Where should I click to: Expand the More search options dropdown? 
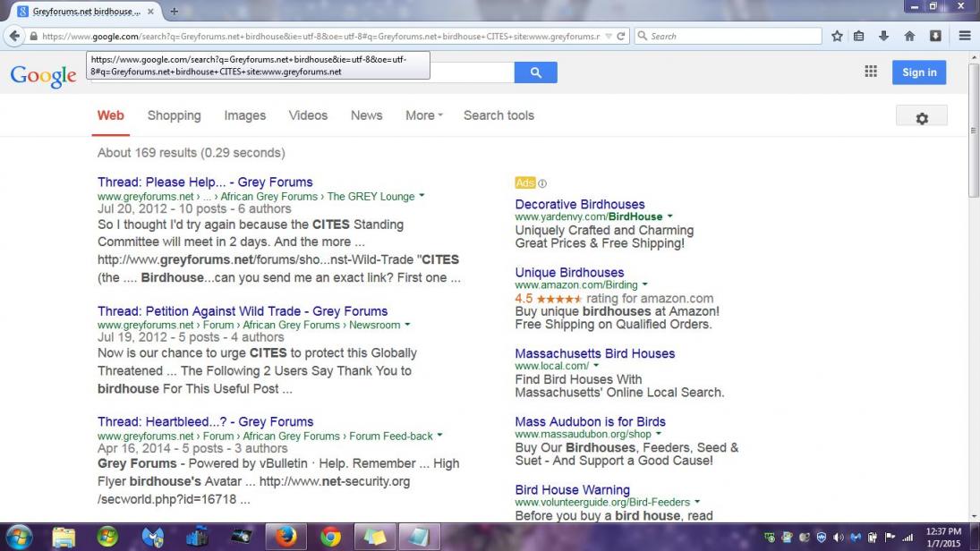[x=423, y=115]
